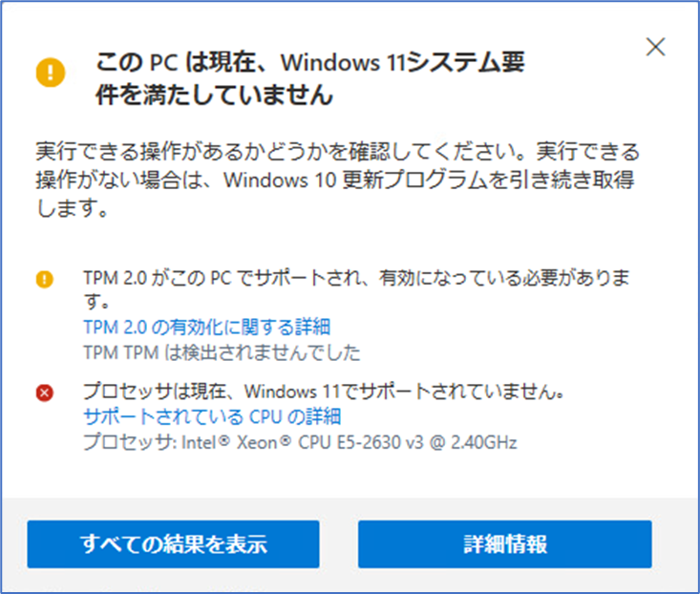Click the 詳細情報 button
Image resolution: width=700 pixels, height=594 pixels.
tap(505, 544)
